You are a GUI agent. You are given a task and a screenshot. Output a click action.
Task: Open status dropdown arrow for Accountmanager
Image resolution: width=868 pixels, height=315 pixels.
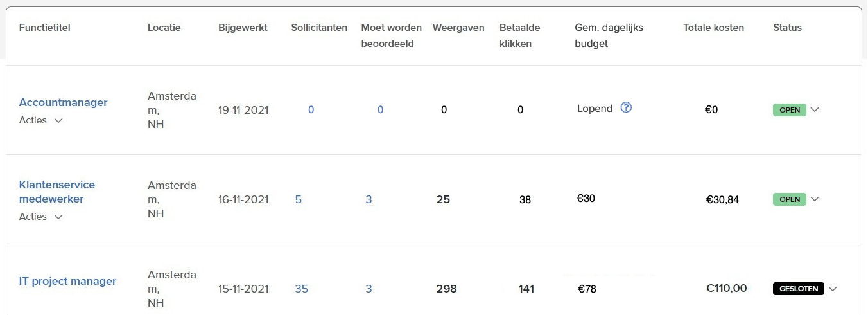815,109
